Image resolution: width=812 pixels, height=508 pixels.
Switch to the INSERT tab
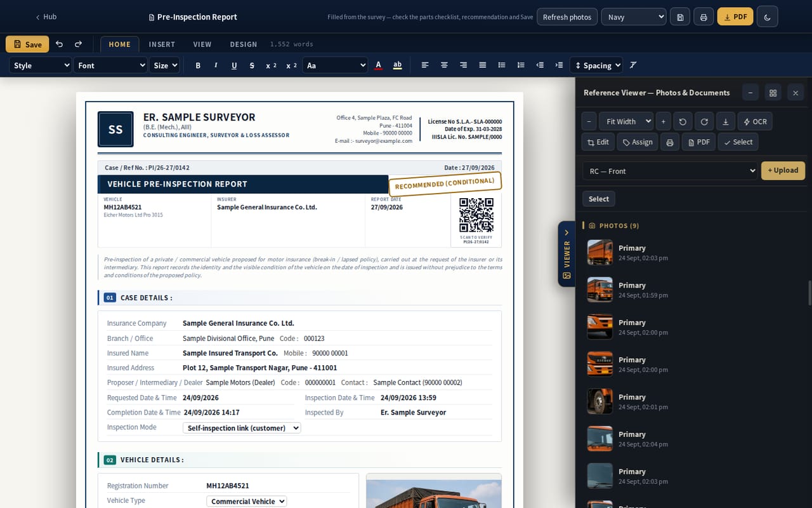point(162,44)
